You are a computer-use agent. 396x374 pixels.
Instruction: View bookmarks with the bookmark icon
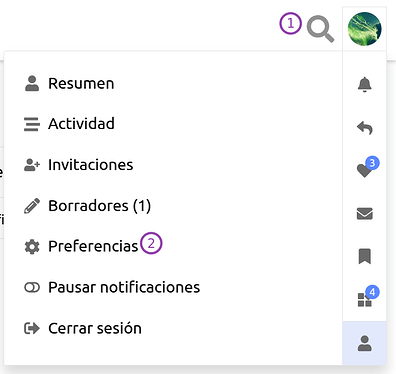pos(364,256)
